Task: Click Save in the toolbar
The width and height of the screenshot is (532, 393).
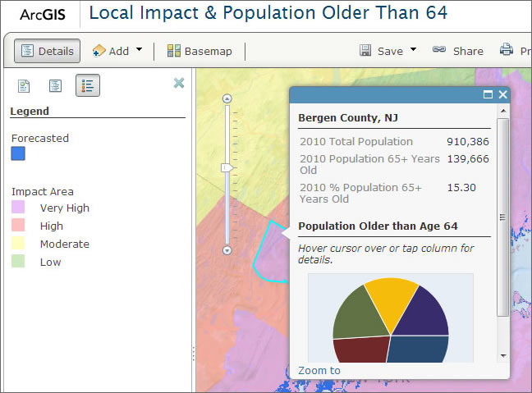Action: tap(390, 51)
